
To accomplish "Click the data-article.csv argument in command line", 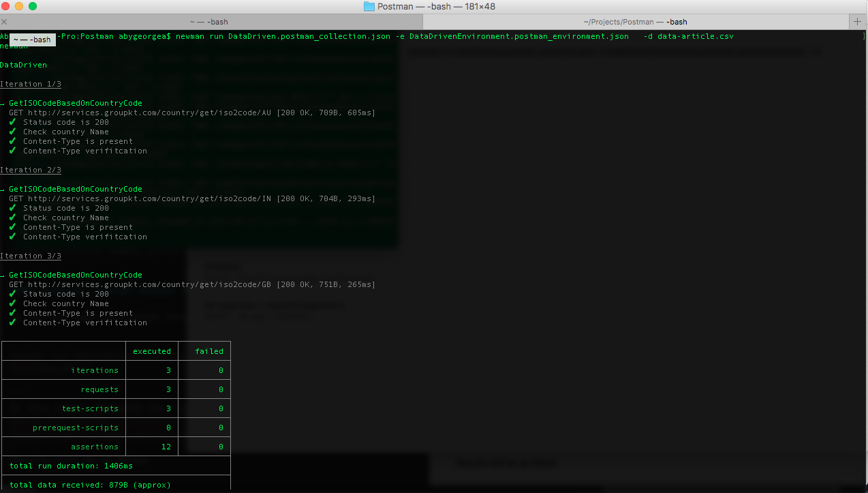I will tap(695, 36).
